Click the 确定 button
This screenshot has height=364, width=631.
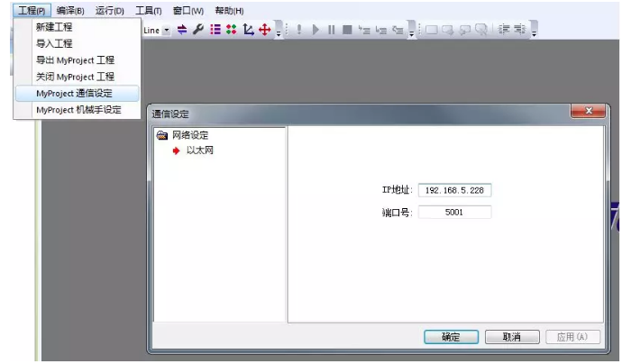pos(451,337)
